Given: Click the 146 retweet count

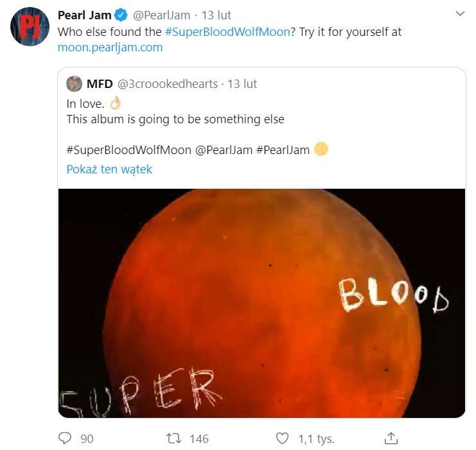Looking at the screenshot, I should (x=199, y=439).
